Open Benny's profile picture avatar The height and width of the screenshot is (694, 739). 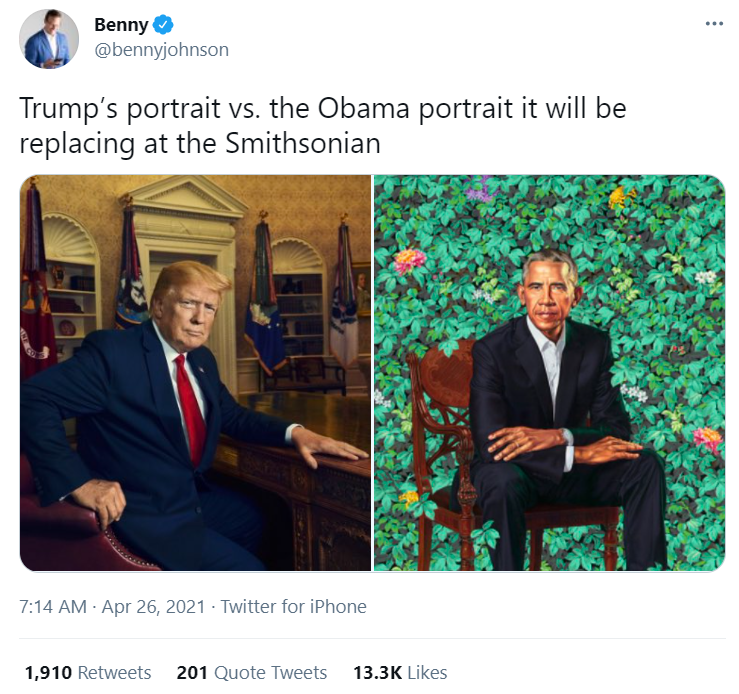click(x=49, y=39)
